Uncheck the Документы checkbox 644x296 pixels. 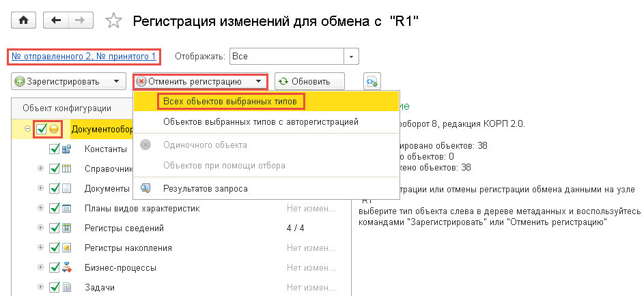coord(55,188)
